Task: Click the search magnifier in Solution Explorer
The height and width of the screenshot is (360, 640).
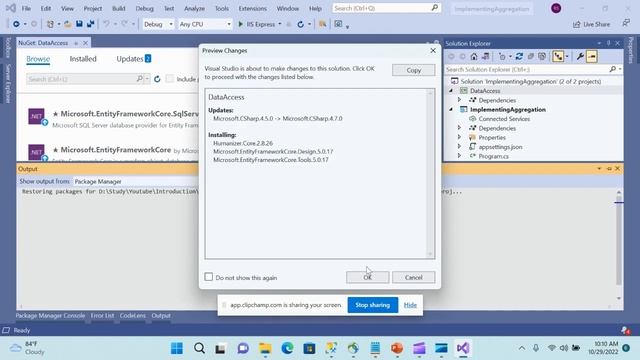Action: click(x=613, y=69)
